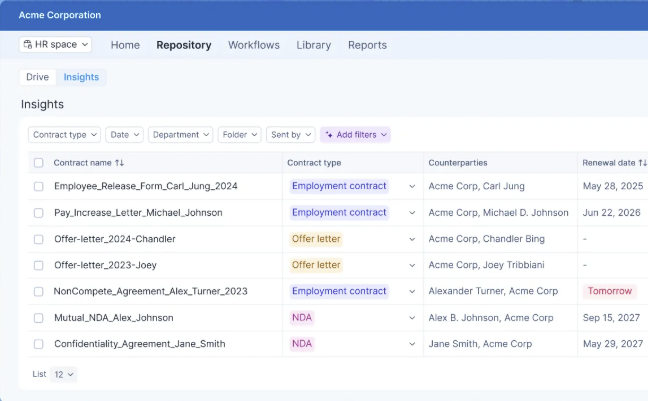Viewport: 648px width, 401px height.
Task: Check the Offer-letter_2024-Chandler row checkbox
Action: click(38, 239)
